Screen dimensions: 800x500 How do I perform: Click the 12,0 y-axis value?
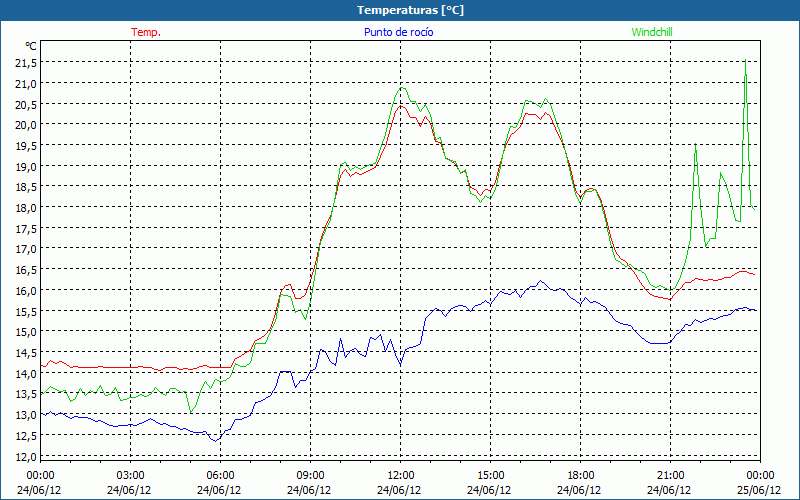(x=27, y=456)
